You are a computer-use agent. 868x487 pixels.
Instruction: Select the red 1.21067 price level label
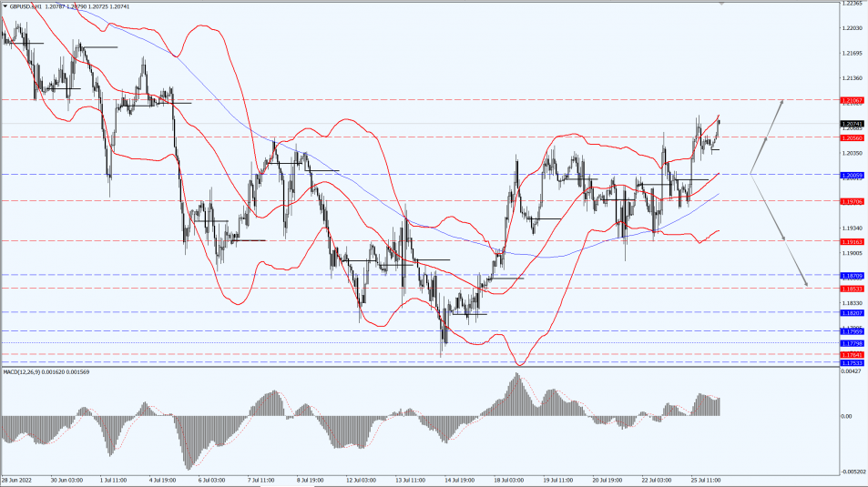[x=850, y=98]
